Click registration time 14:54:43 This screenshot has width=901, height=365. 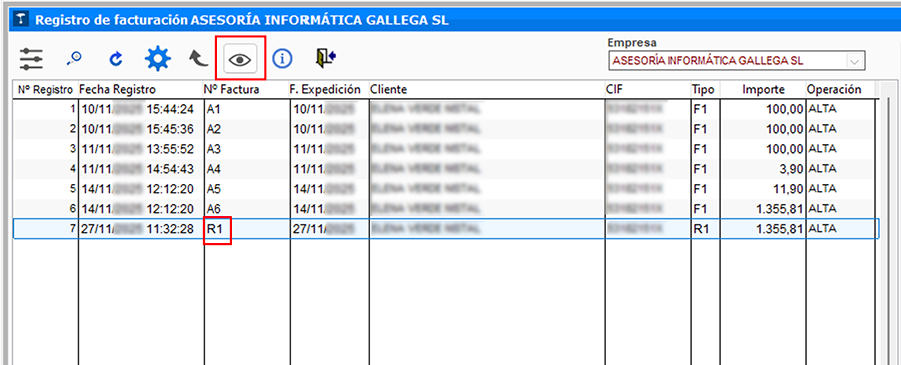click(x=170, y=169)
